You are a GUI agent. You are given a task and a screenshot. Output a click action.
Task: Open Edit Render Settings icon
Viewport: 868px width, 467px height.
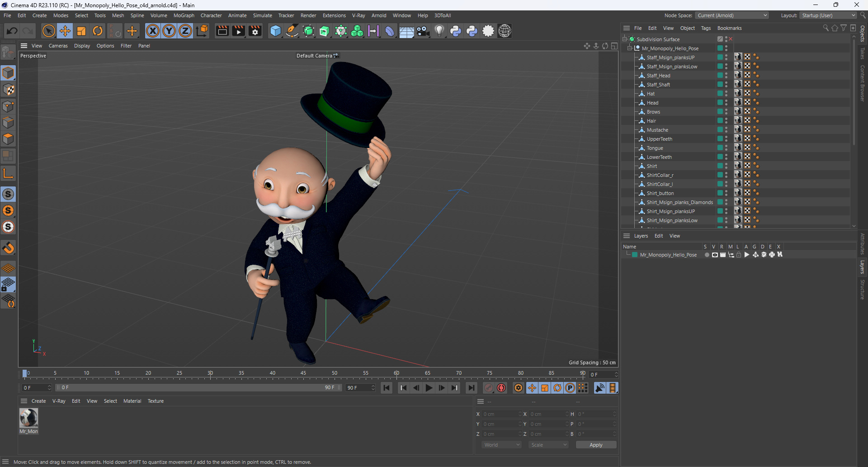coord(255,31)
